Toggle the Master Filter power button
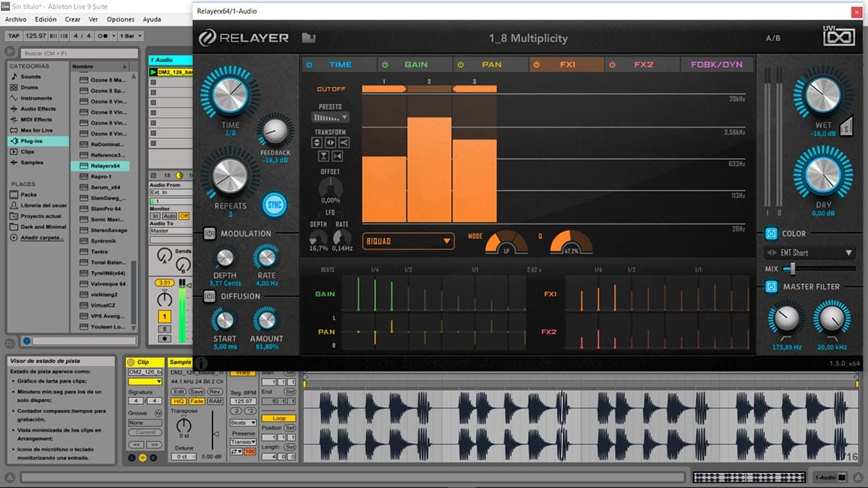 click(x=771, y=286)
